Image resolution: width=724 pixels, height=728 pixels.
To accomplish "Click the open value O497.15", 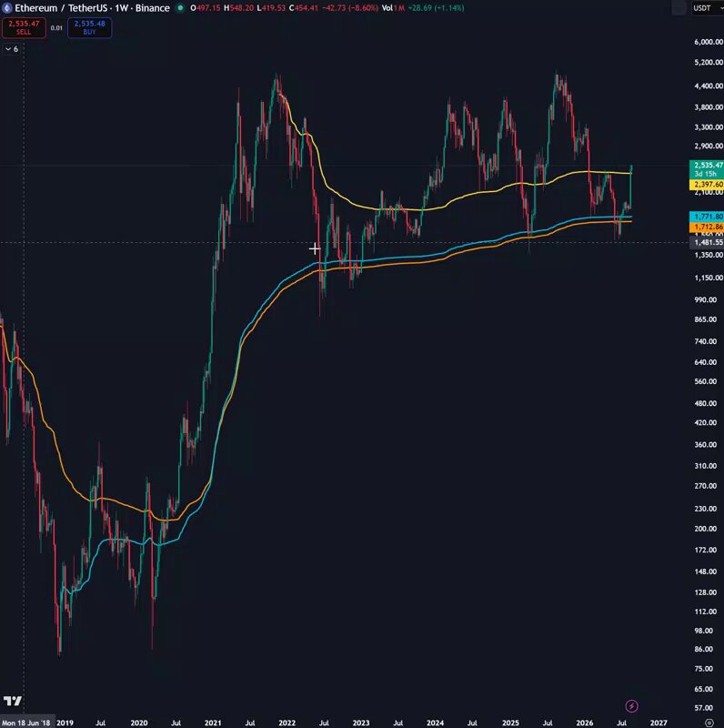I will pos(206,8).
